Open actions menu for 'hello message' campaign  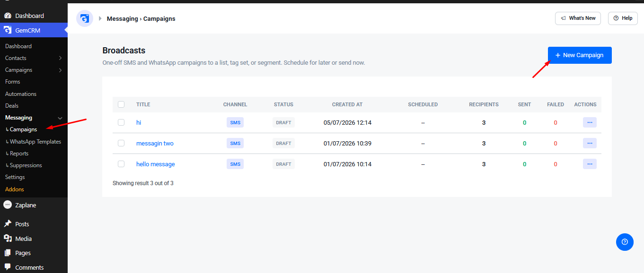coord(590,164)
